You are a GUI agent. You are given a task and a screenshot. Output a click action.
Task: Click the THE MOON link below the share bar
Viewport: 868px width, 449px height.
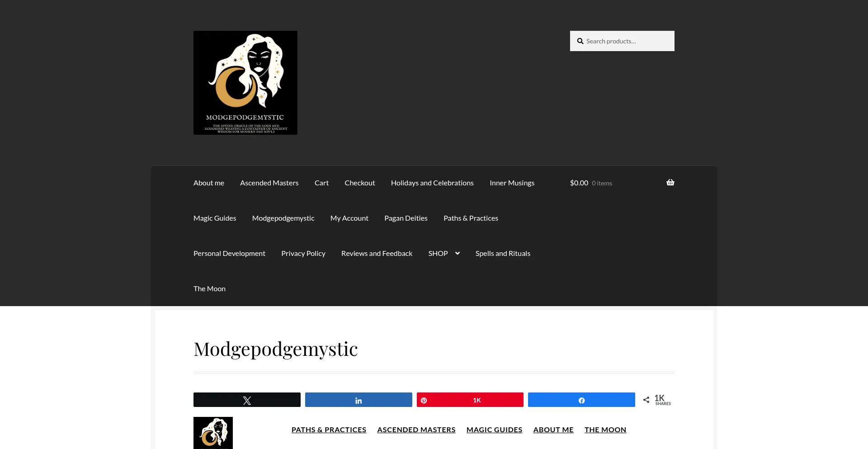605,430
